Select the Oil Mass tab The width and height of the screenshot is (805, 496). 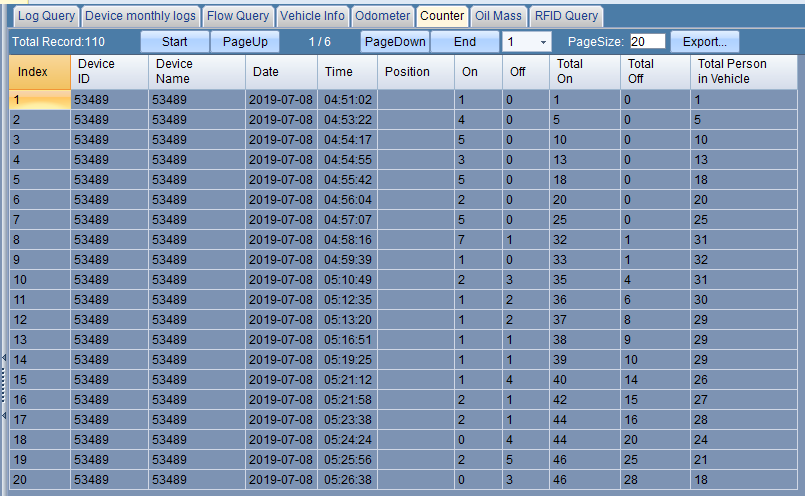click(498, 16)
